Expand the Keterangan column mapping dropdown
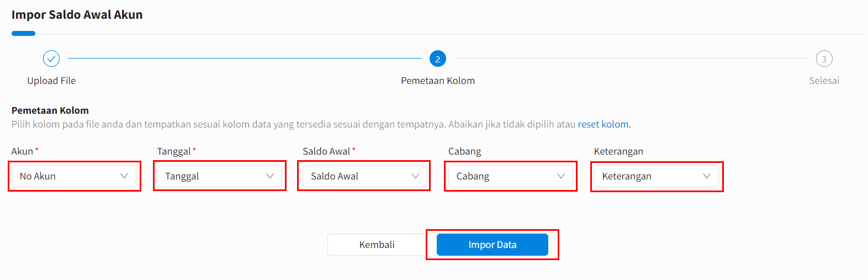 (x=657, y=176)
